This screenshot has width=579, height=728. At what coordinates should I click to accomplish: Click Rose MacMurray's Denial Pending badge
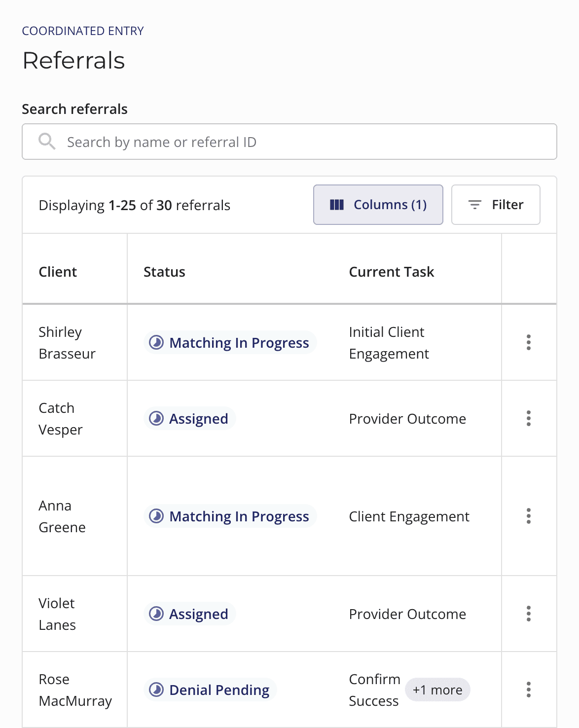tap(210, 690)
